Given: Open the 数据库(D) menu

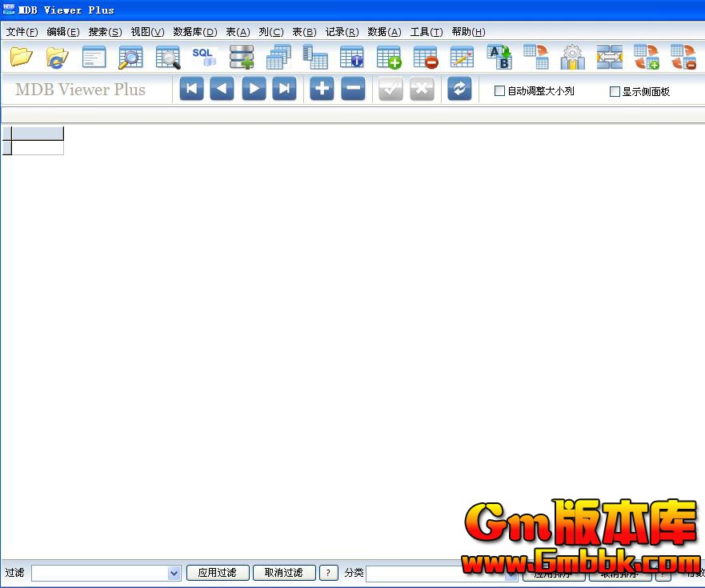Looking at the screenshot, I should pyautogui.click(x=195, y=32).
